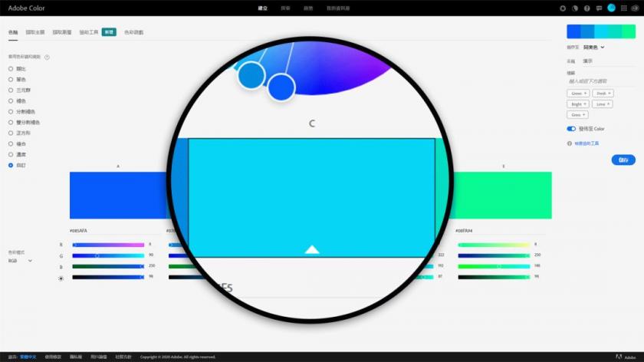Open the 探索 (Explore) menu in header
The width and height of the screenshot is (644, 362).
[286, 8]
